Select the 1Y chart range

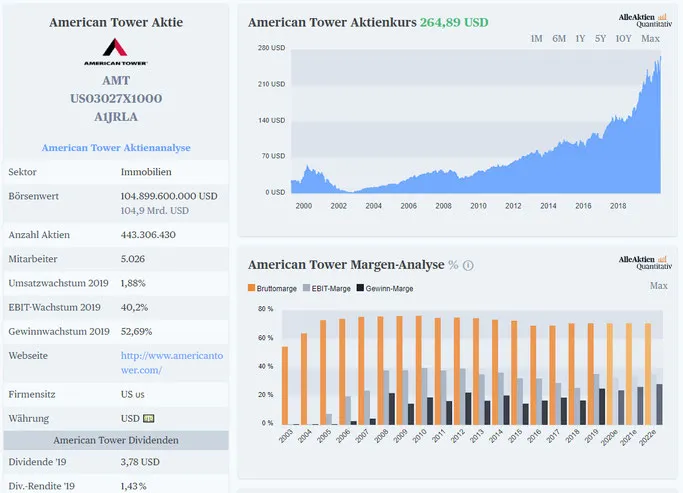(x=580, y=39)
